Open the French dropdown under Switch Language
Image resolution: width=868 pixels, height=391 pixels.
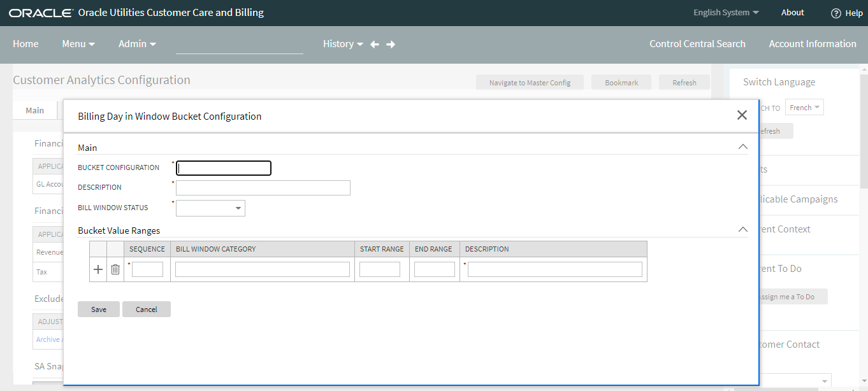tap(804, 107)
